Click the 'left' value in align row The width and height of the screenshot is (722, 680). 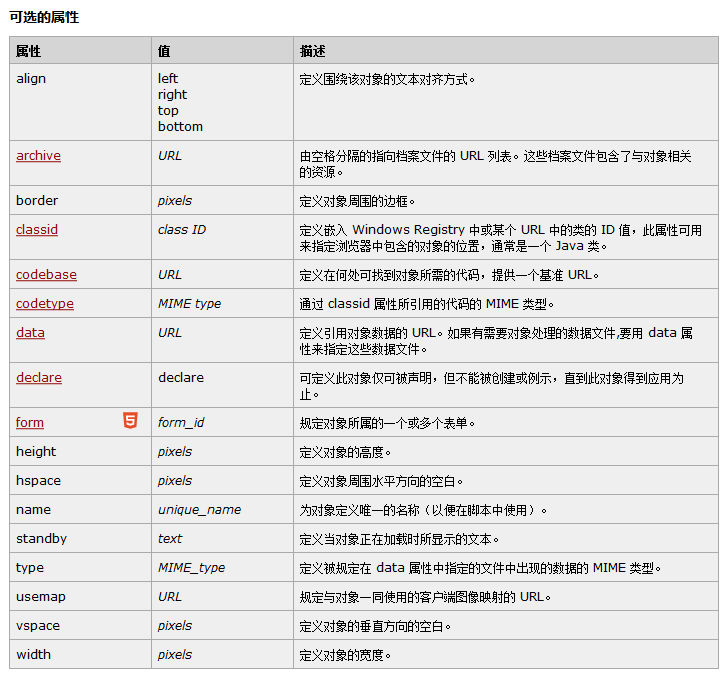click(x=168, y=78)
